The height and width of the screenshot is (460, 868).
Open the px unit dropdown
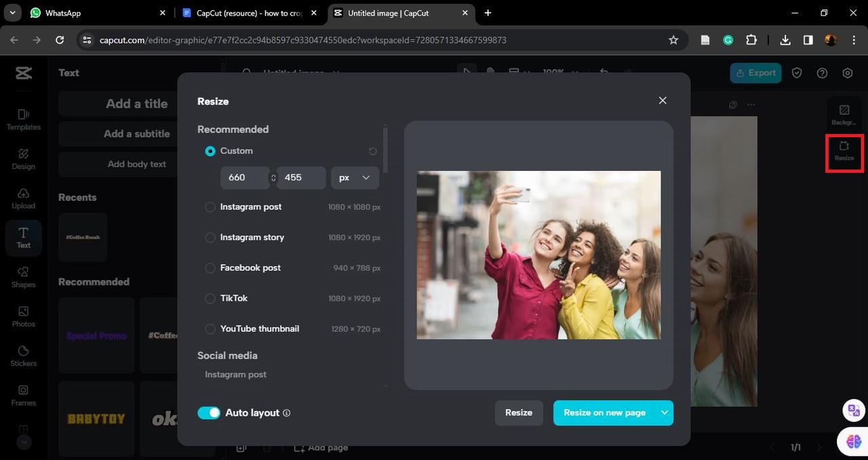coord(355,178)
